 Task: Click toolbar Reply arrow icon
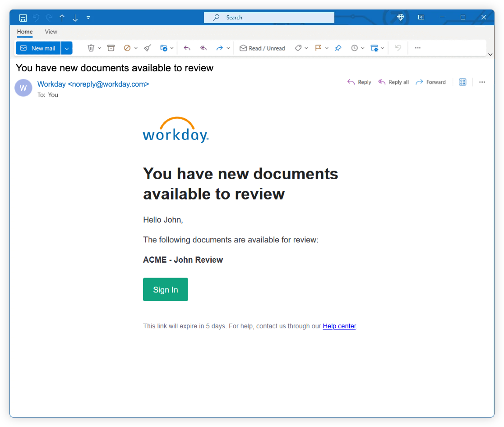tap(187, 48)
